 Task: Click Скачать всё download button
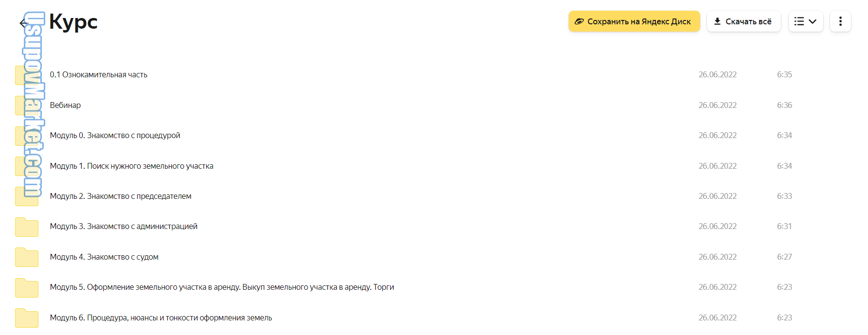pos(743,21)
